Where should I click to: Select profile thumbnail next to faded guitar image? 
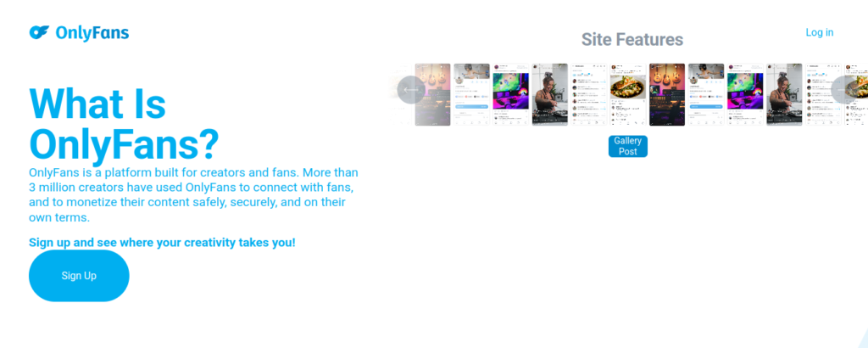(471, 95)
